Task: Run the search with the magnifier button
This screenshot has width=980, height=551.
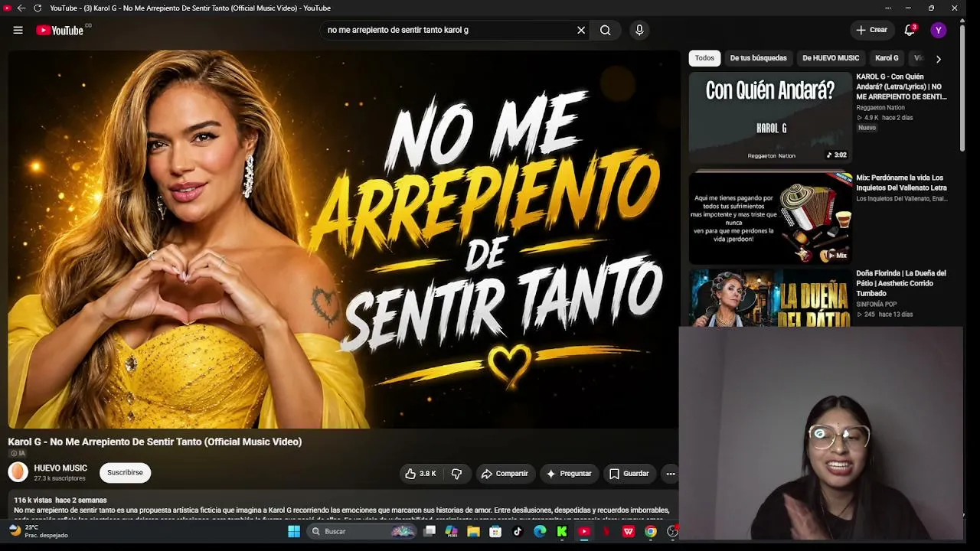Action: [606, 30]
